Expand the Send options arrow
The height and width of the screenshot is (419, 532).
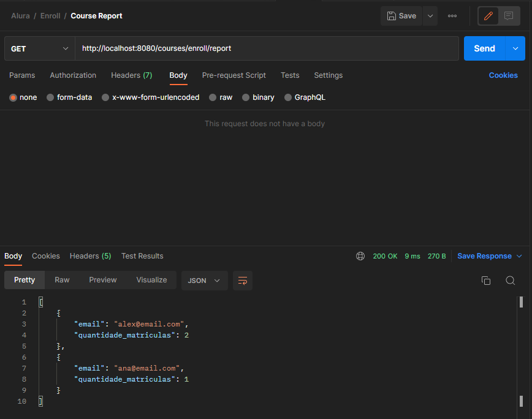coord(515,48)
